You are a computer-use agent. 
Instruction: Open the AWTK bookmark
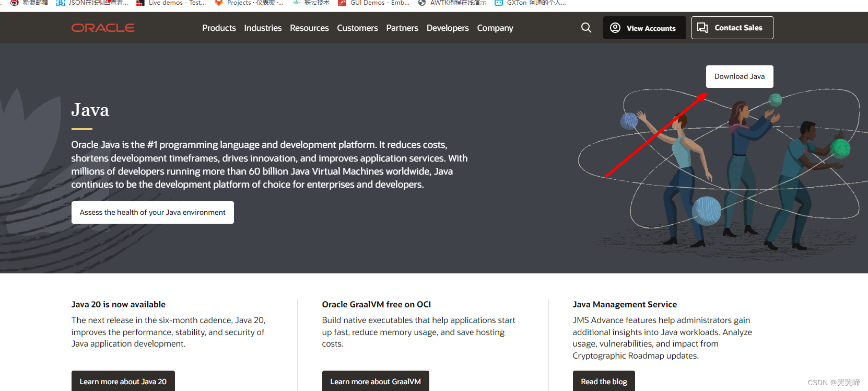[452, 3]
